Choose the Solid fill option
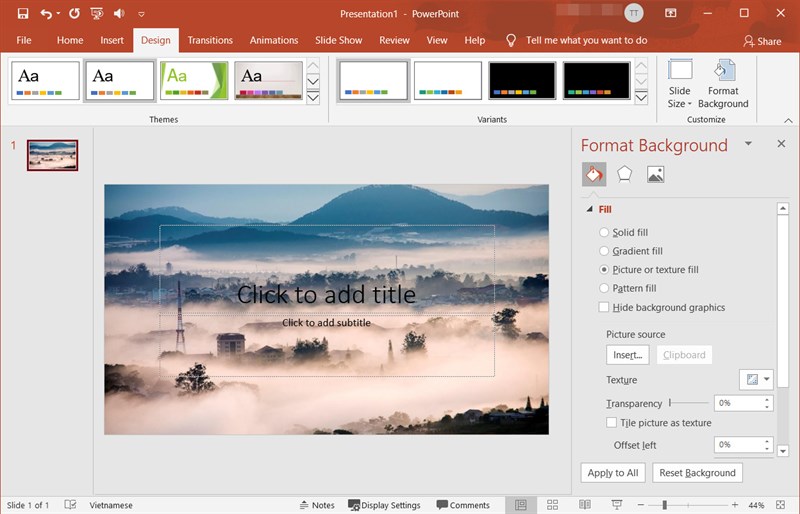Image resolution: width=800 pixels, height=514 pixels. [x=623, y=232]
